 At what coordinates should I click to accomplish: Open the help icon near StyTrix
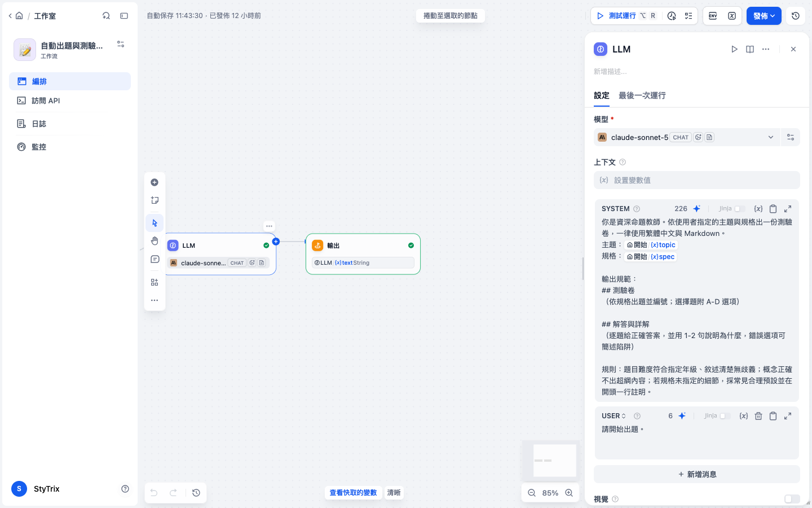[125, 489]
